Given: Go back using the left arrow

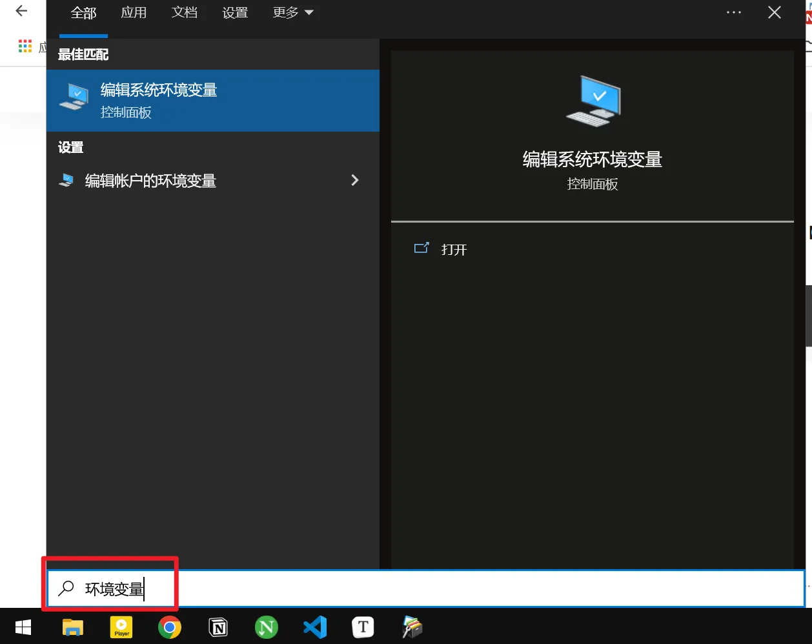Looking at the screenshot, I should pyautogui.click(x=21, y=12).
